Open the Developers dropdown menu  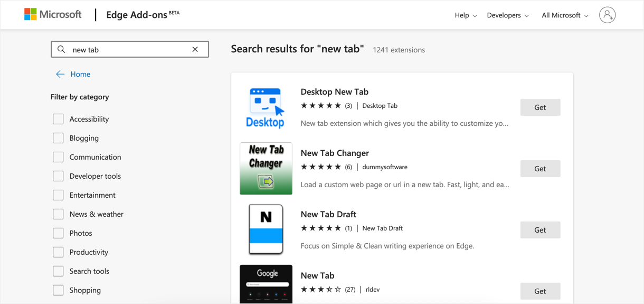click(507, 15)
